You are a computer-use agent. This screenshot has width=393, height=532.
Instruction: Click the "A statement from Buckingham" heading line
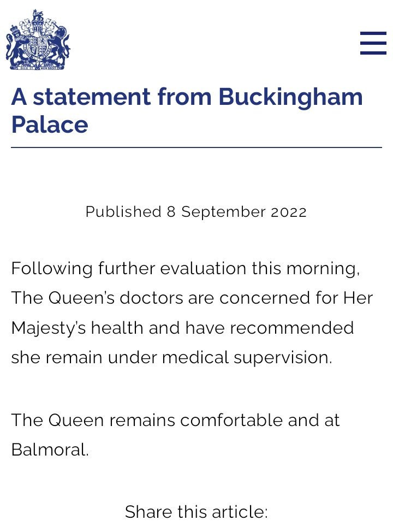(x=187, y=97)
